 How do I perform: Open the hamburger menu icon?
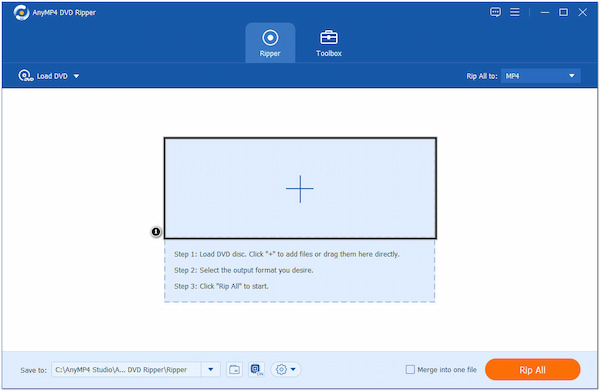pos(515,12)
